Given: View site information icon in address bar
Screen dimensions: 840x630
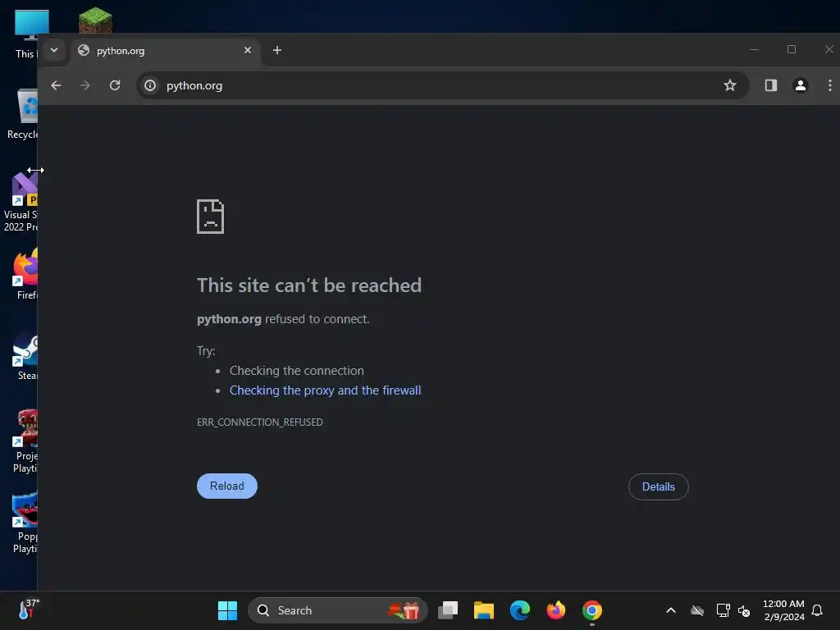Looking at the screenshot, I should 151,85.
